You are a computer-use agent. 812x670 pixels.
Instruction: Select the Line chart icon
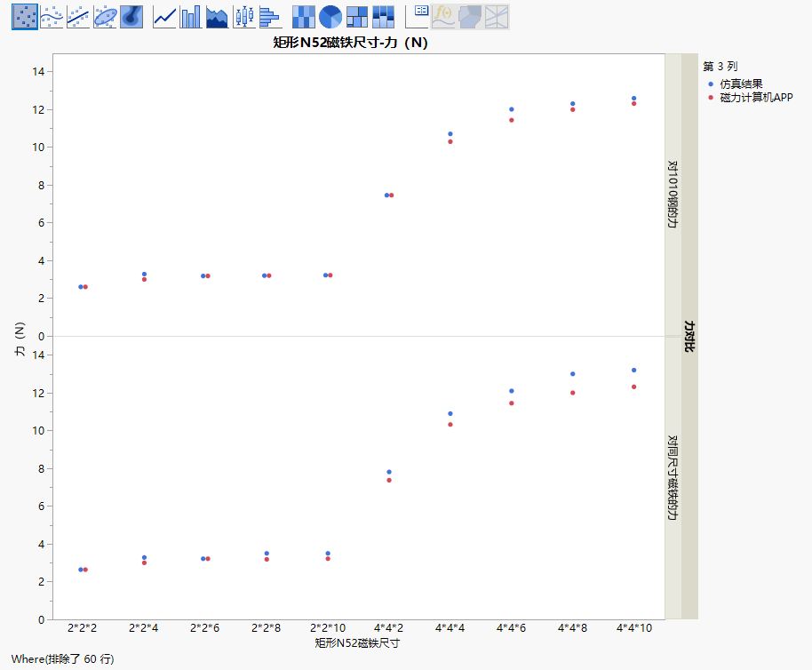(x=164, y=16)
